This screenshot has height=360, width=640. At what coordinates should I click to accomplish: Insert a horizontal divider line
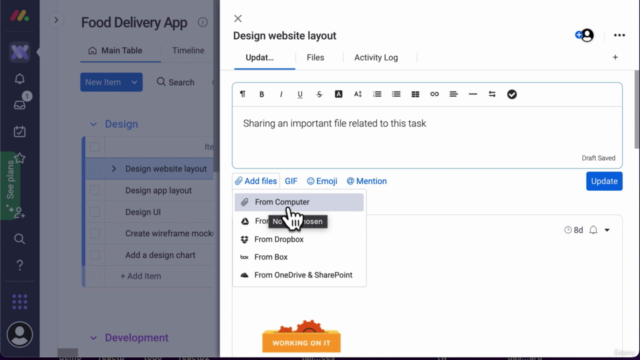(x=473, y=94)
